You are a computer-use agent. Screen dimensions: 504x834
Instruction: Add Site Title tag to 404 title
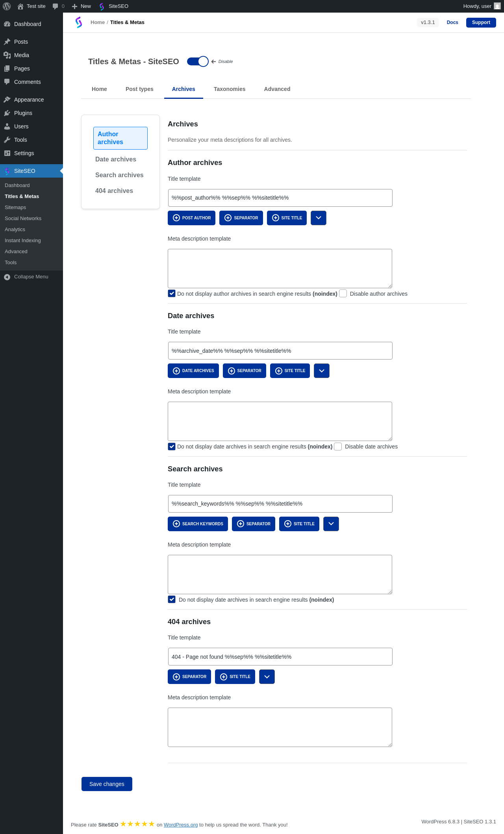pyautogui.click(x=235, y=676)
